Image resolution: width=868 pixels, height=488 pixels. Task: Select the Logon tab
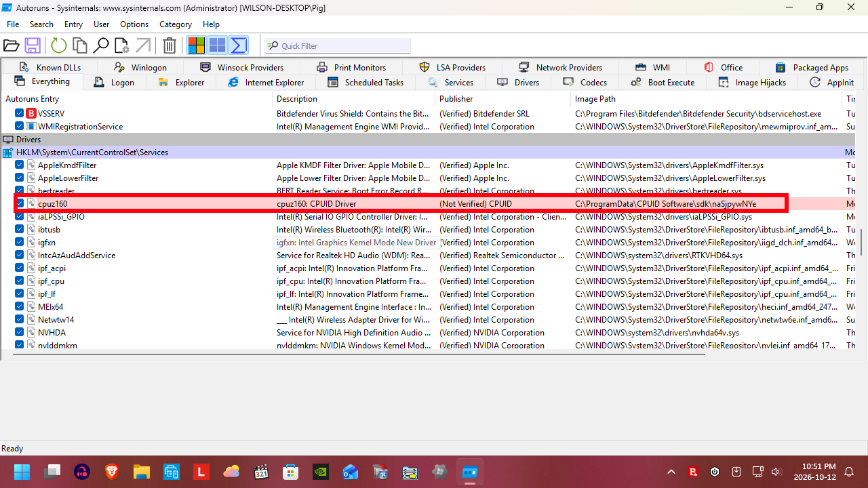point(114,83)
